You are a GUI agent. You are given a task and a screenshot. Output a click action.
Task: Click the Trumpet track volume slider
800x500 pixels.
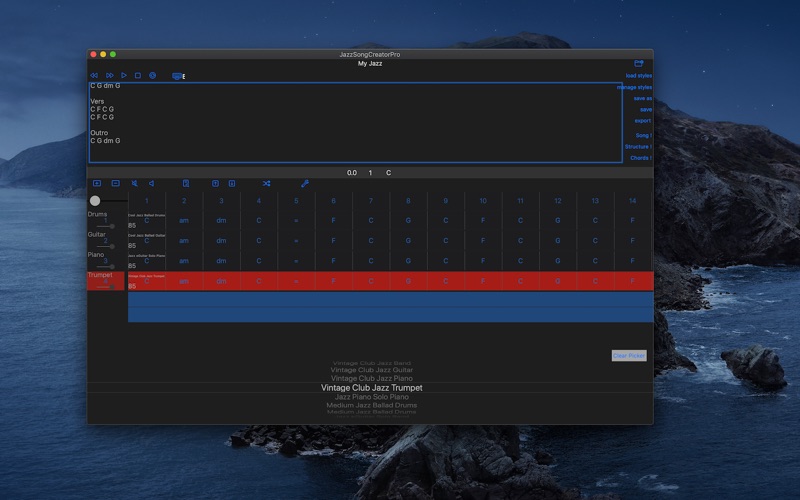[x=106, y=287]
